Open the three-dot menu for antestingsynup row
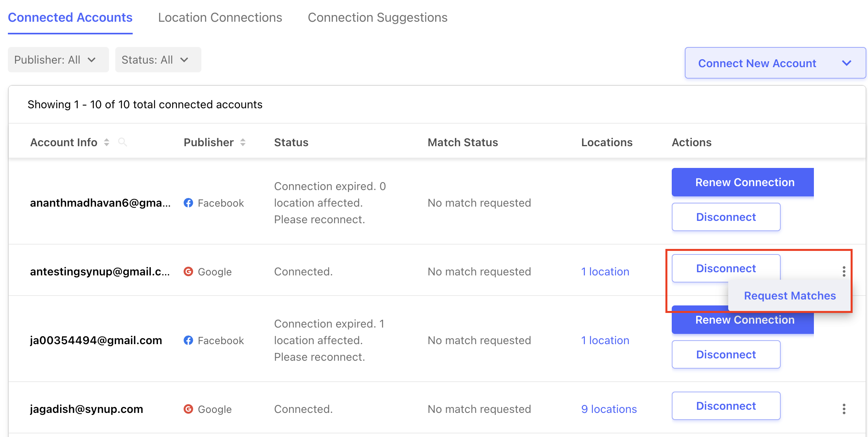This screenshot has width=868, height=437. pos(844,271)
